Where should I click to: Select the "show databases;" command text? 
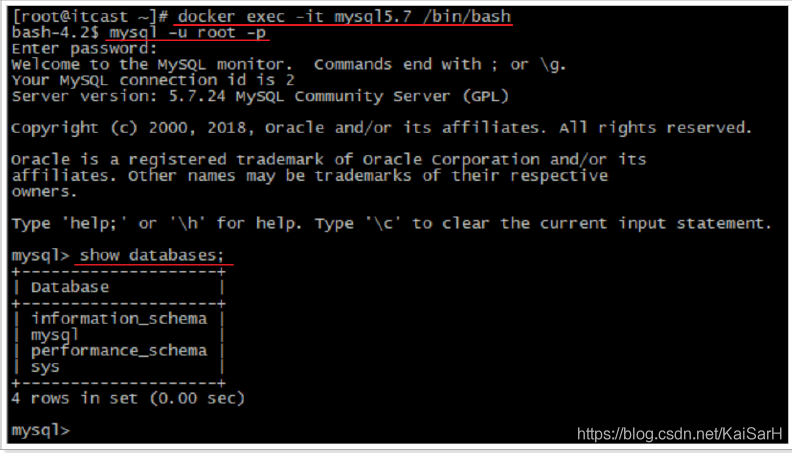tap(153, 255)
